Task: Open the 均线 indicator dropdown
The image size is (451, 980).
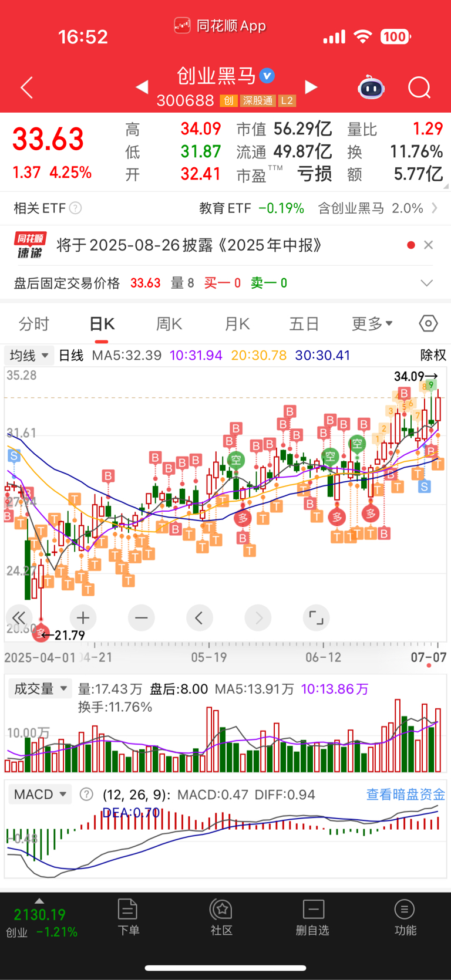Action: pyautogui.click(x=29, y=355)
